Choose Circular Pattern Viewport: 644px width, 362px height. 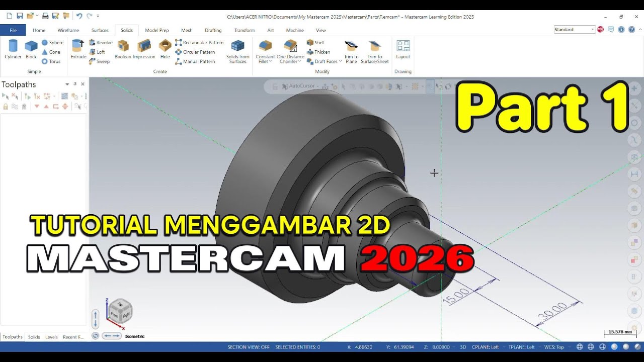[x=195, y=52]
